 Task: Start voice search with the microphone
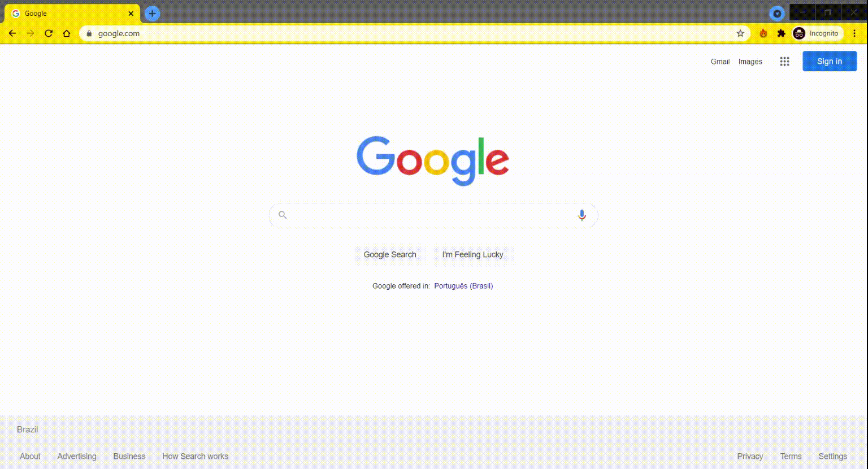pos(582,215)
